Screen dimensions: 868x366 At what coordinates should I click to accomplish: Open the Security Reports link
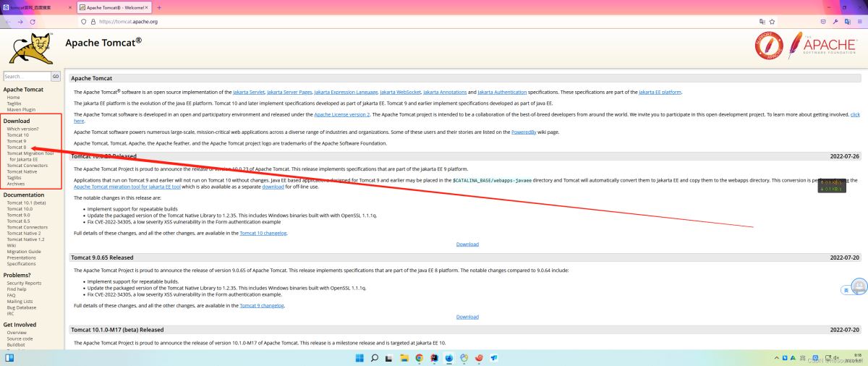point(24,283)
